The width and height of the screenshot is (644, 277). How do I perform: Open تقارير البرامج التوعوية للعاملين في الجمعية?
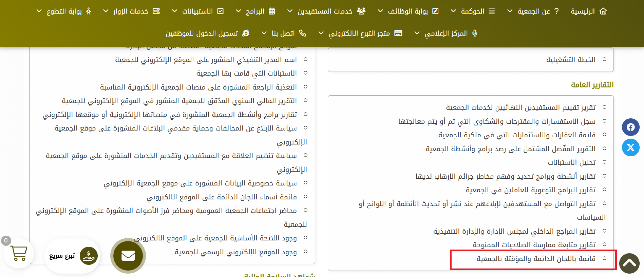[x=531, y=190]
